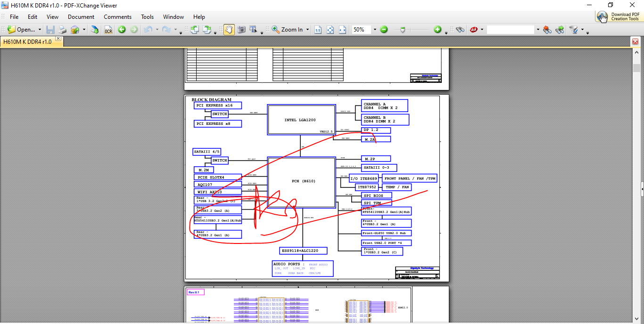Image resolution: width=644 pixels, height=324 pixels.
Task: Open the Document menu
Action: pyautogui.click(x=81, y=16)
